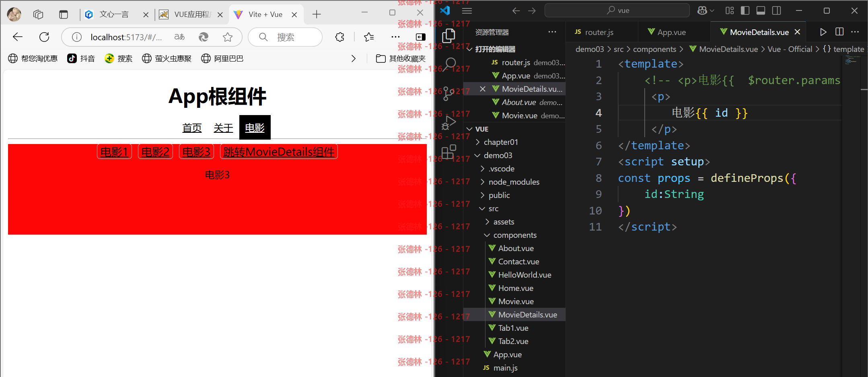Screen dimensions: 868x377
Task: Click the 首页 navigation link
Action: coord(192,128)
